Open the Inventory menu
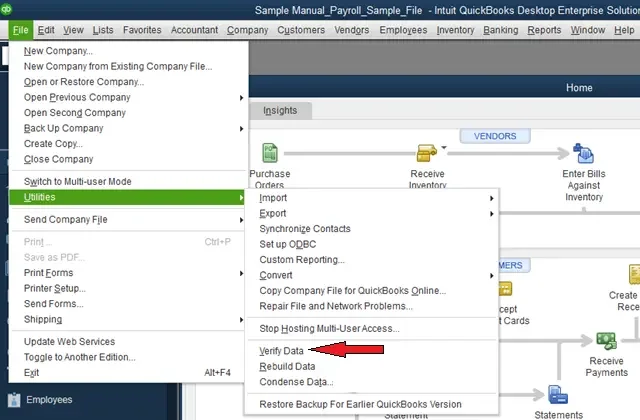Viewport: 640px width, 420px height. pos(455,30)
